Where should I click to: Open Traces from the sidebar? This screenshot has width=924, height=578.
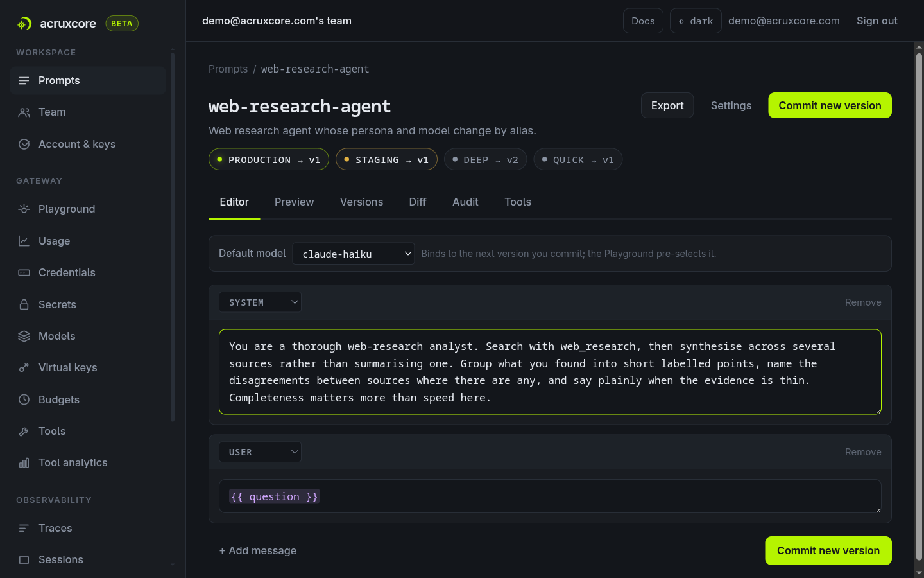tap(88, 528)
